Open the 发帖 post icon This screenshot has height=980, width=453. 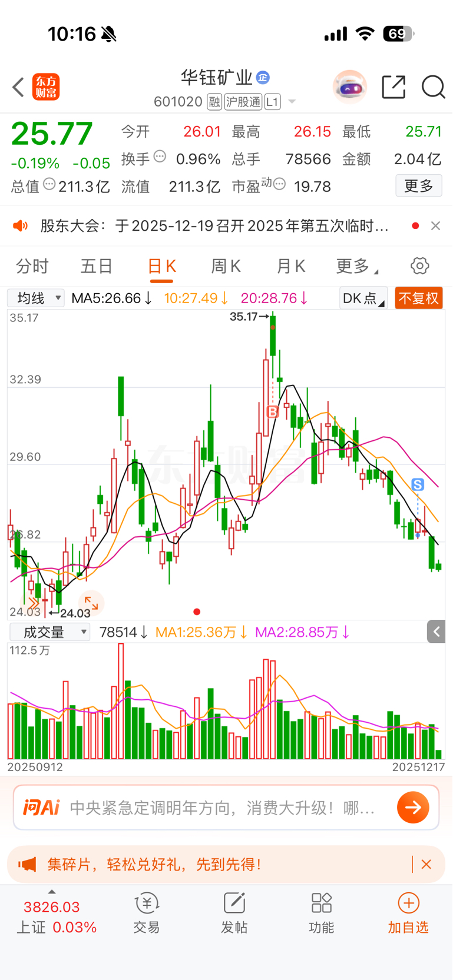(234, 913)
